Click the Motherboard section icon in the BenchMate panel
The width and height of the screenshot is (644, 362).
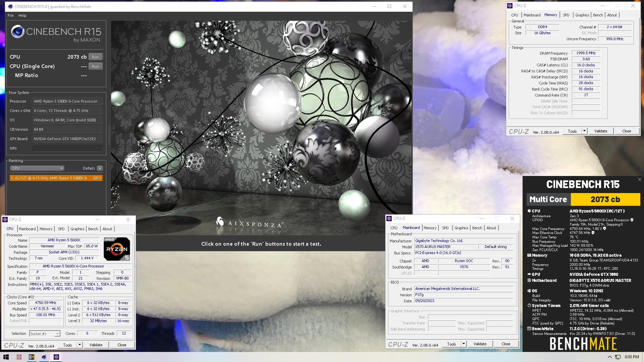pyautogui.click(x=529, y=280)
